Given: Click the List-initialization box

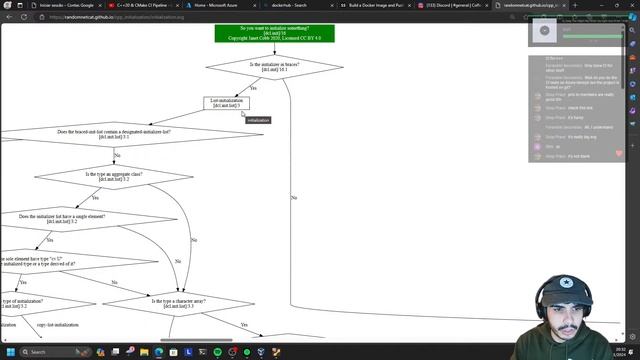Looking at the screenshot, I should click(227, 103).
